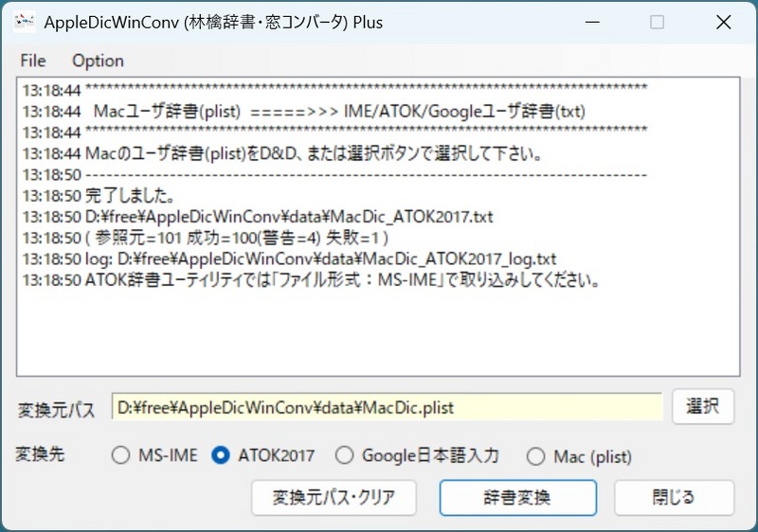Click the 完了しました log line

[128, 196]
